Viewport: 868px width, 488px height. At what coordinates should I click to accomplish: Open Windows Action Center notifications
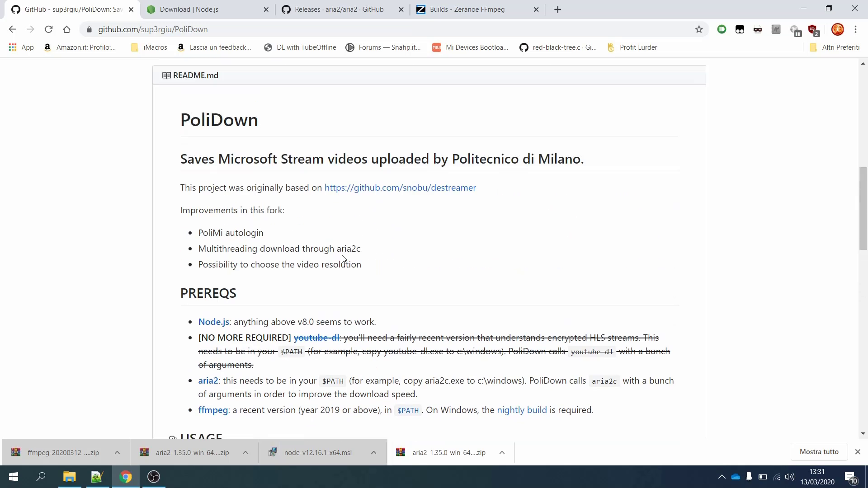point(850,477)
